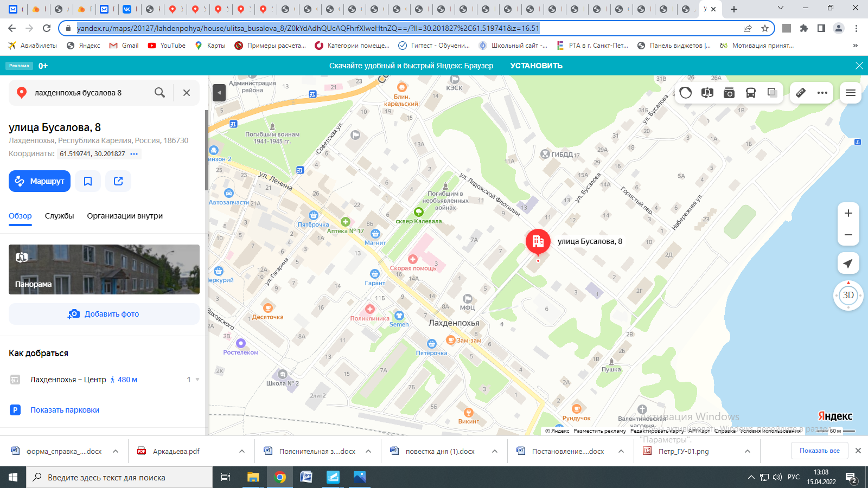Image resolution: width=868 pixels, height=488 pixels.
Task: Toggle moving public transport bus icon
Action: coord(751,93)
